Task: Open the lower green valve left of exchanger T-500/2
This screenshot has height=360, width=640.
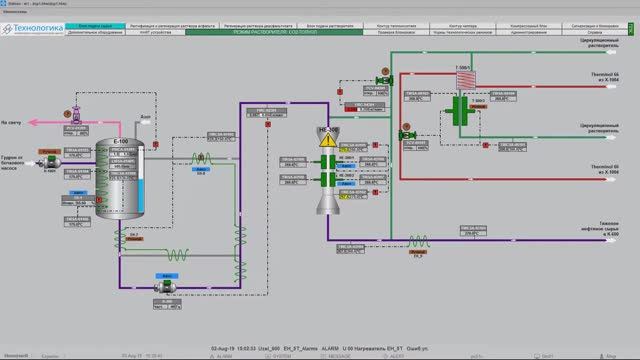Action: 407,135
